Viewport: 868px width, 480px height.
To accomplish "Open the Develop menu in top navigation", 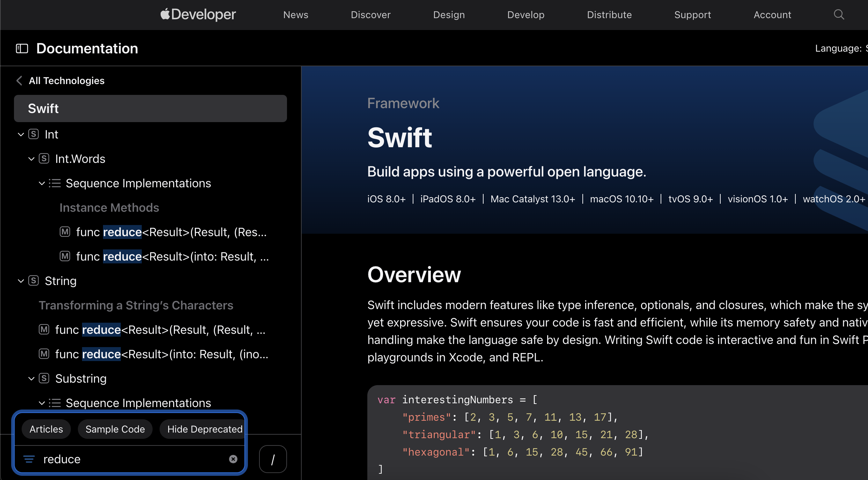I will (x=525, y=15).
